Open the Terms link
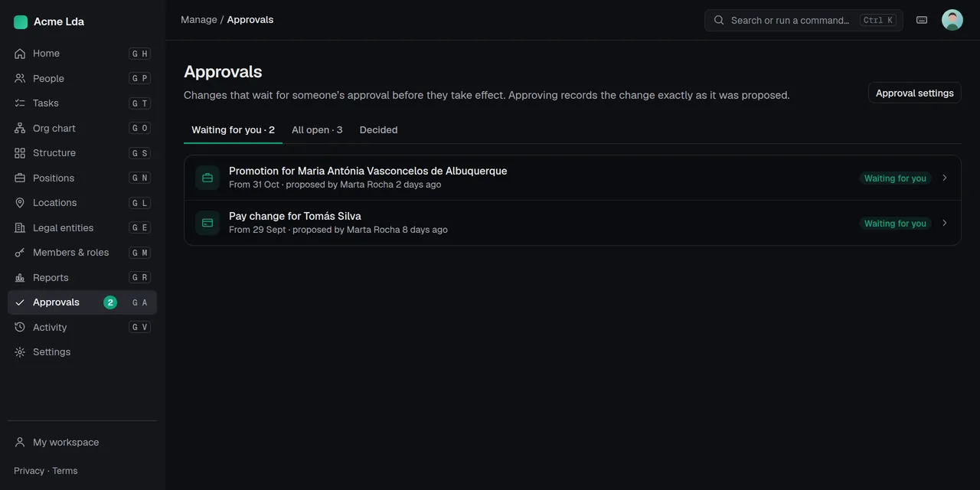Image resolution: width=980 pixels, height=490 pixels. [x=65, y=471]
